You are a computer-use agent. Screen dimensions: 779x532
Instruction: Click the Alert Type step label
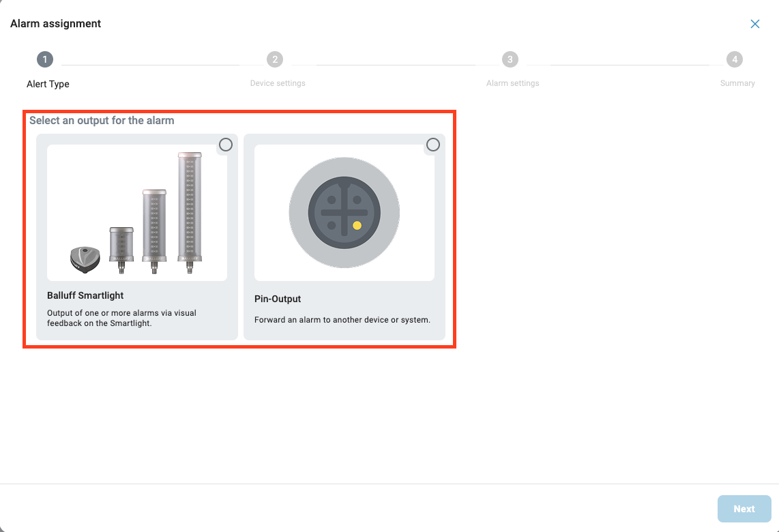point(48,84)
